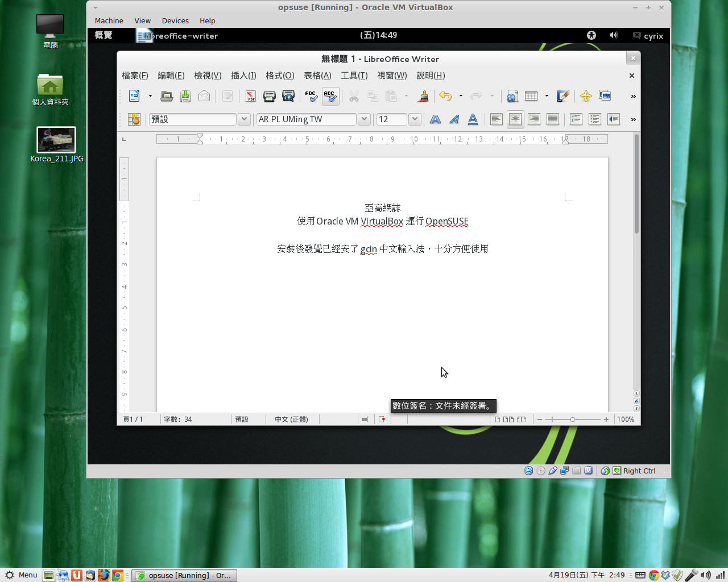Click the Hyperlink globe icon
Screen dimensions: 728x582
(x=512, y=96)
